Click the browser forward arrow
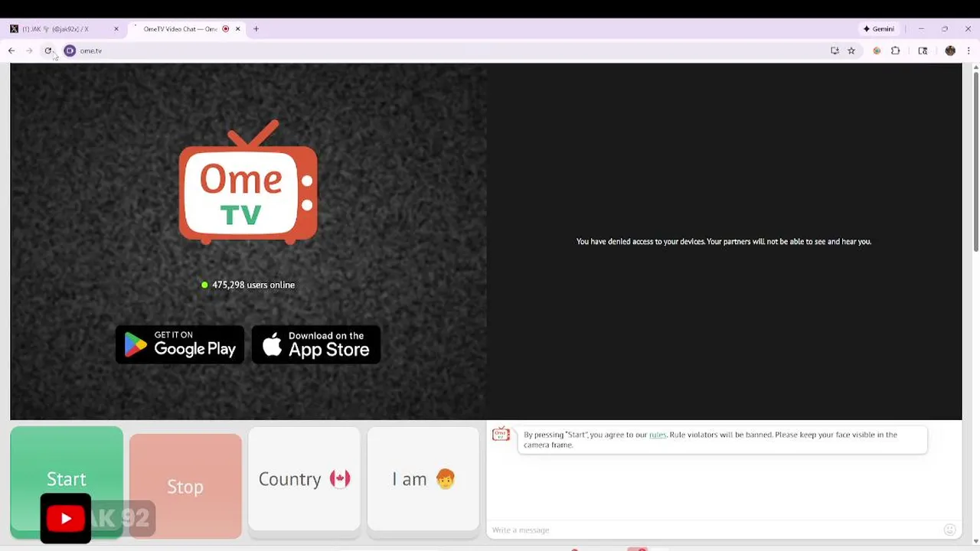 [29, 51]
